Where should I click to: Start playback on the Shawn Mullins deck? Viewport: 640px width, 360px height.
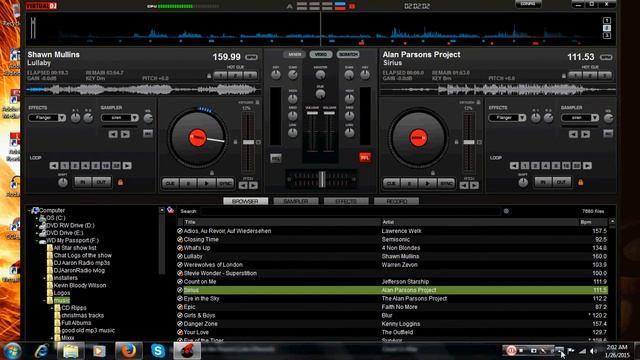[207, 184]
